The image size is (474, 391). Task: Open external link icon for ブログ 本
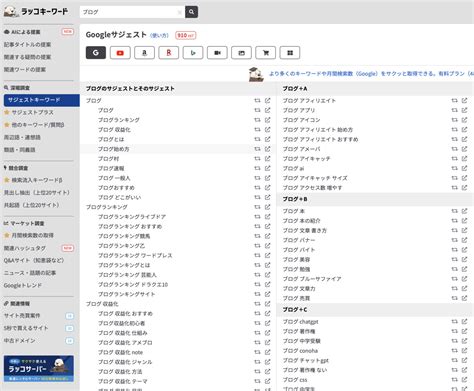pyautogui.click(x=464, y=211)
